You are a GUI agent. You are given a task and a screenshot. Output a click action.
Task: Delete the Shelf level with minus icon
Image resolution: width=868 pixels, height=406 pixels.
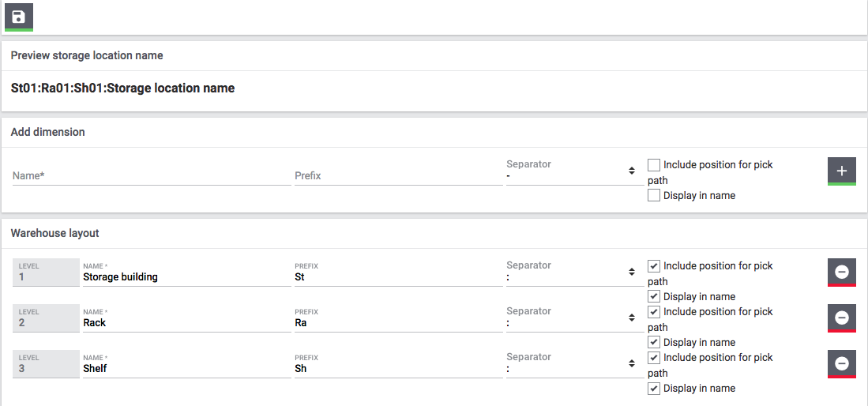tap(841, 363)
